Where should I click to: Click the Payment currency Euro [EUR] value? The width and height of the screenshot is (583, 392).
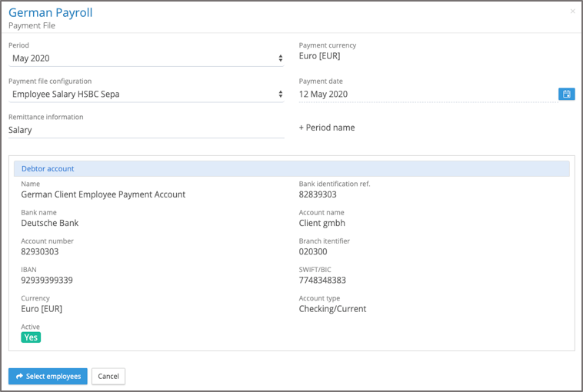[319, 56]
